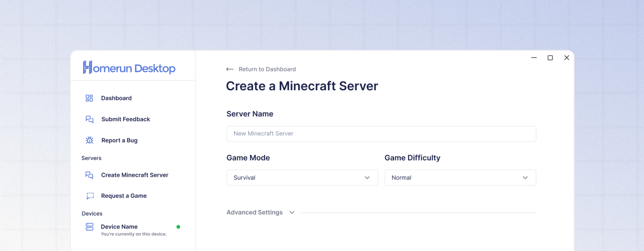Select Report a Bug menu item
The height and width of the screenshot is (251, 644).
[x=119, y=141]
